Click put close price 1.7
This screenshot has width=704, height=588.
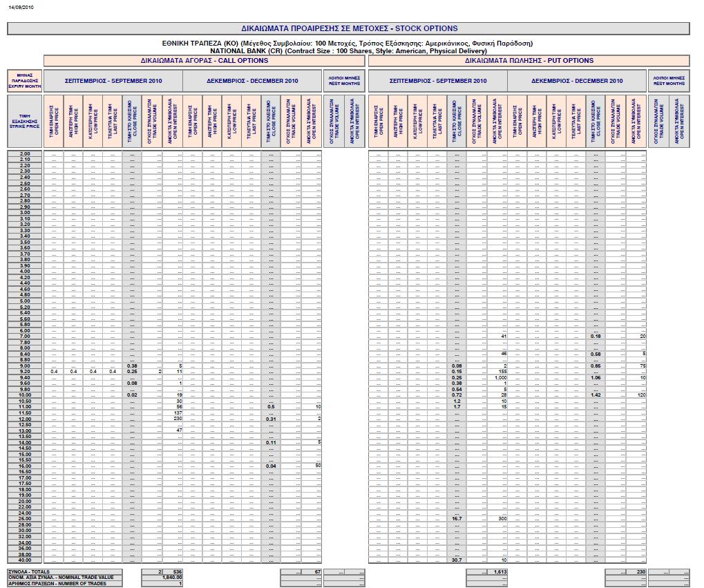point(457,406)
